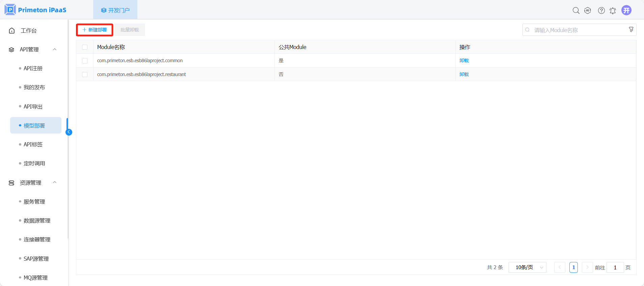Viewport: 644px width, 286px height.
Task: Open the notifications bell
Action: [613, 11]
